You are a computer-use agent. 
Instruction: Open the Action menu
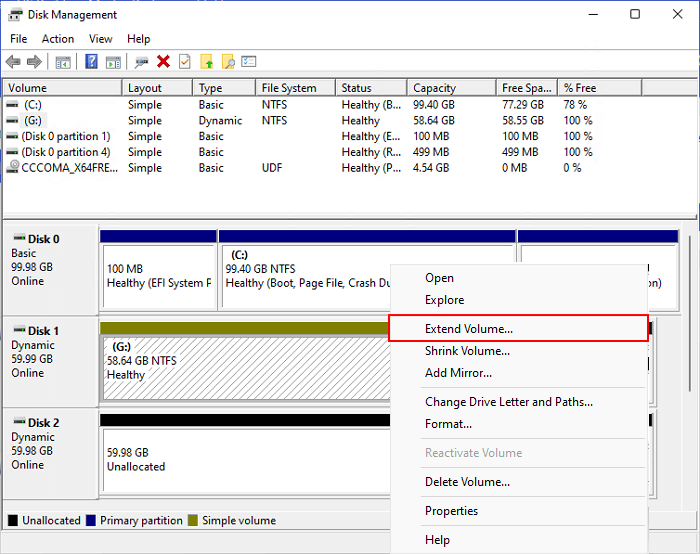[x=57, y=39]
